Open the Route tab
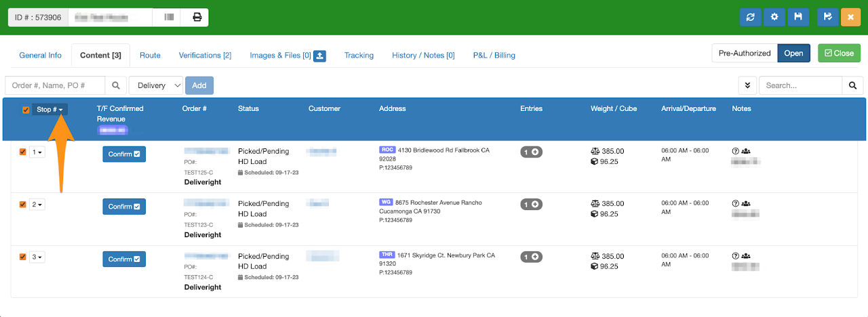 coord(150,56)
